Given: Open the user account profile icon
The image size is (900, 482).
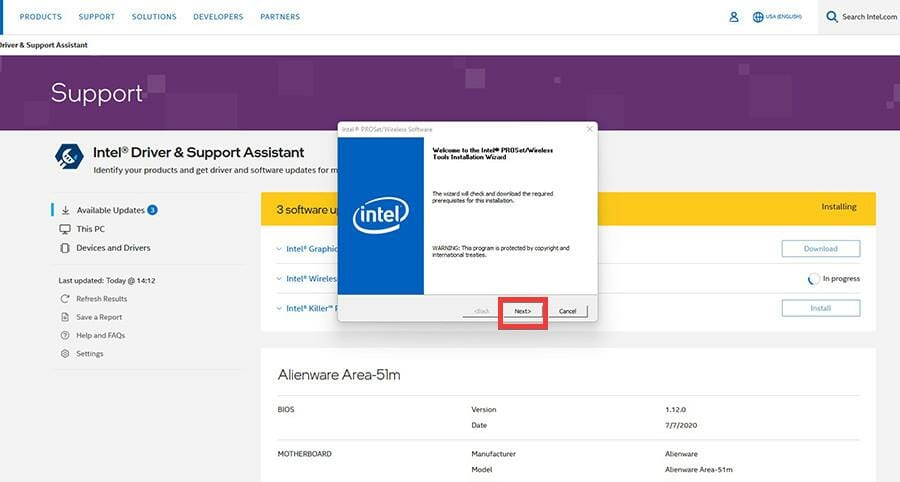Looking at the screenshot, I should [x=734, y=17].
